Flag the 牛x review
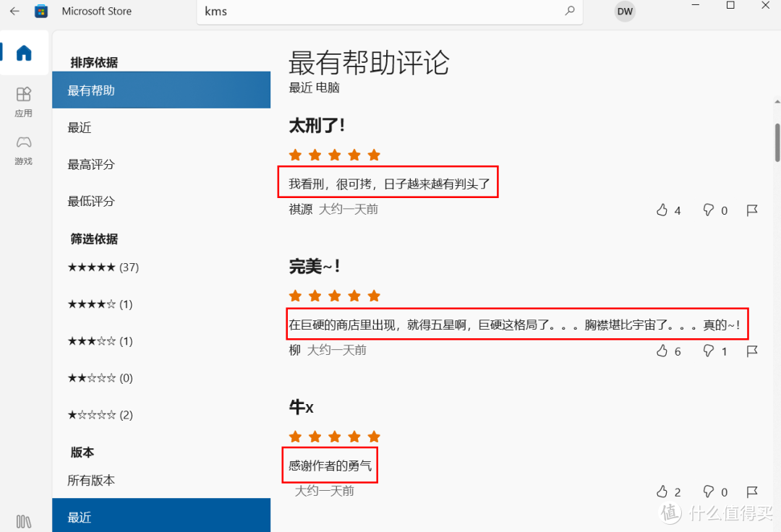Screen dimensions: 781x532 752,492
